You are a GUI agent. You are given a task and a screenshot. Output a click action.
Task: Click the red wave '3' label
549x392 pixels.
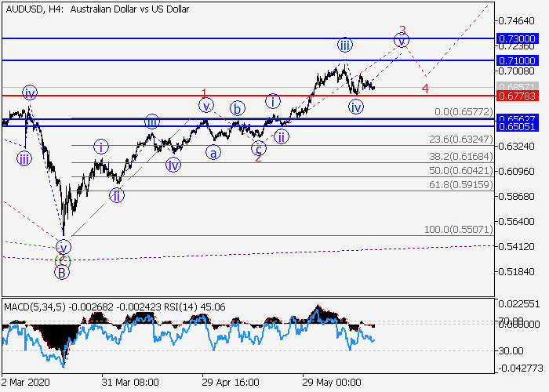coord(402,31)
